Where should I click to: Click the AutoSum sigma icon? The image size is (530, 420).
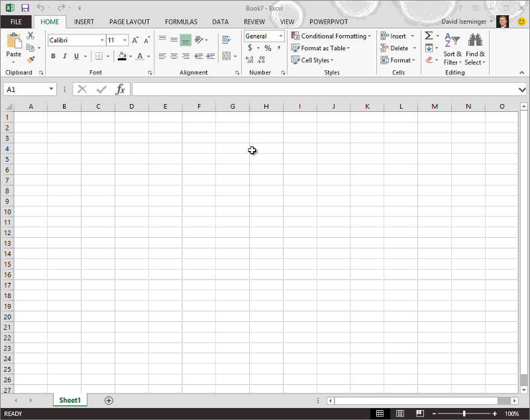[429, 36]
